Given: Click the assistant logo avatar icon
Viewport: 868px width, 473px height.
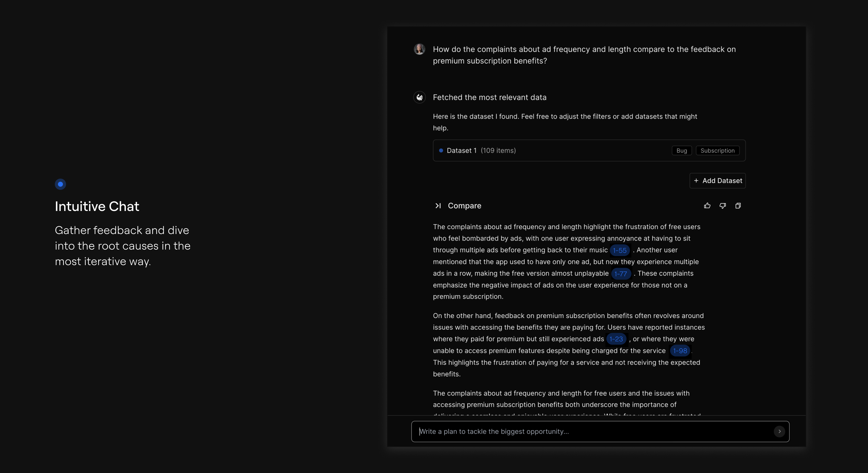Looking at the screenshot, I should click(419, 97).
